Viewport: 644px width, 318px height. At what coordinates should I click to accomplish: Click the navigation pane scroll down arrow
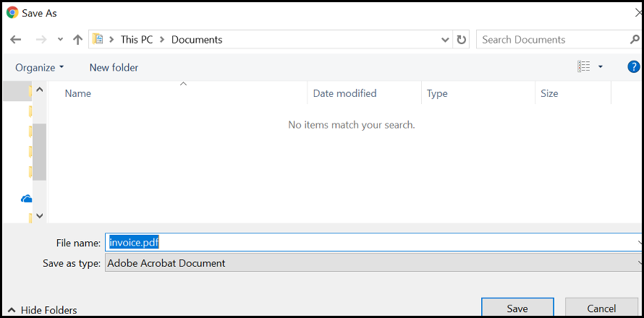coord(40,215)
